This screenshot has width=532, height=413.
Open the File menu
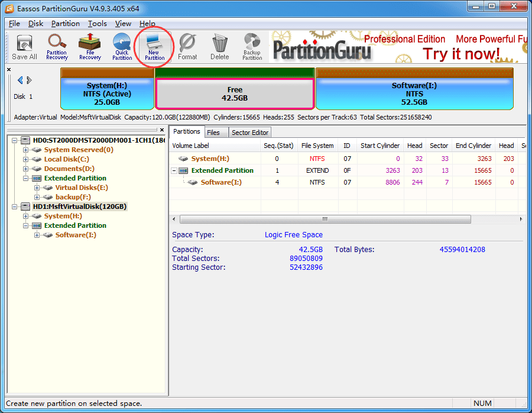[14, 24]
